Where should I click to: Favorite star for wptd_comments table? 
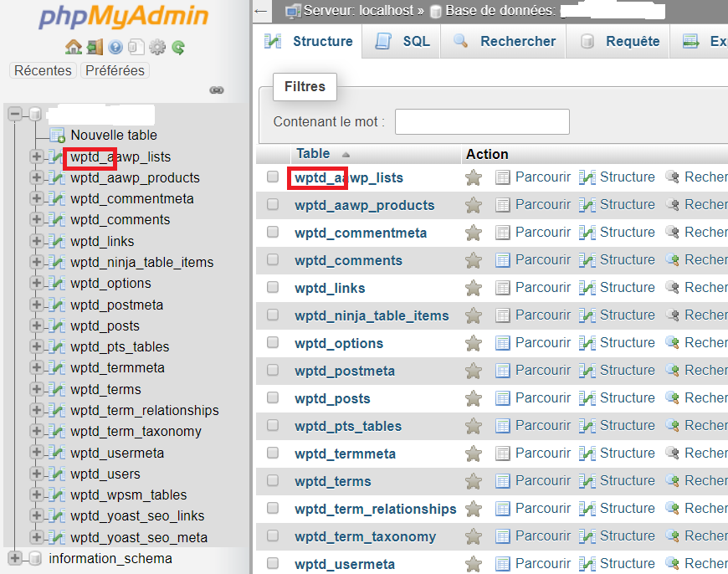click(474, 260)
